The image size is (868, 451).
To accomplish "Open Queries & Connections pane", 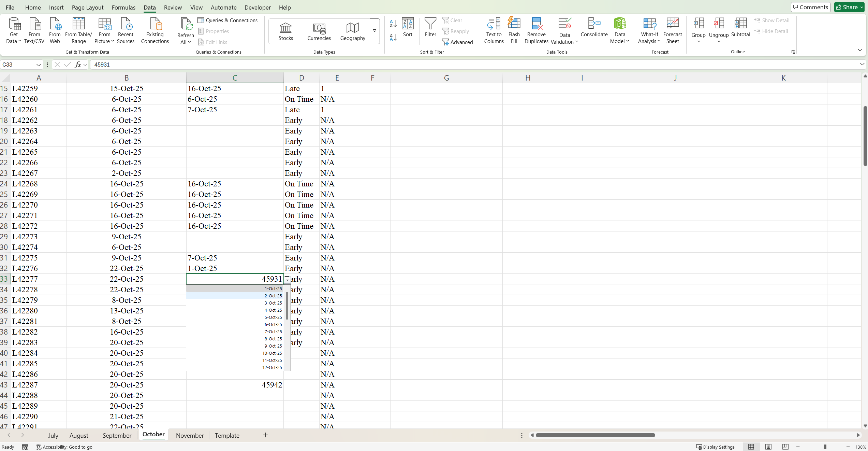I will coord(228,20).
